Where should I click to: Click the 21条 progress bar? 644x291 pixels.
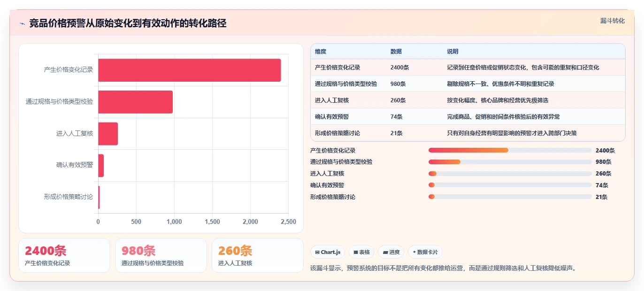[x=510, y=197]
